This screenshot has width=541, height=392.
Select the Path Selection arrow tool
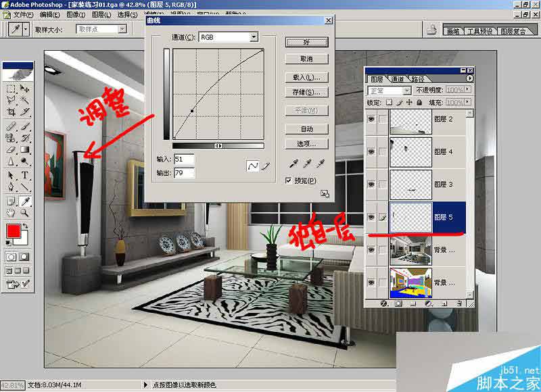(x=11, y=176)
